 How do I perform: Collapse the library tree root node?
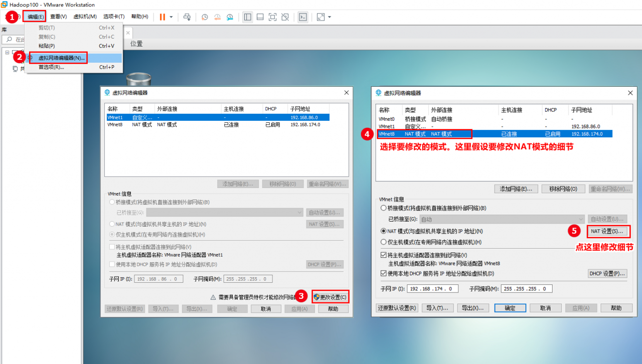point(8,52)
